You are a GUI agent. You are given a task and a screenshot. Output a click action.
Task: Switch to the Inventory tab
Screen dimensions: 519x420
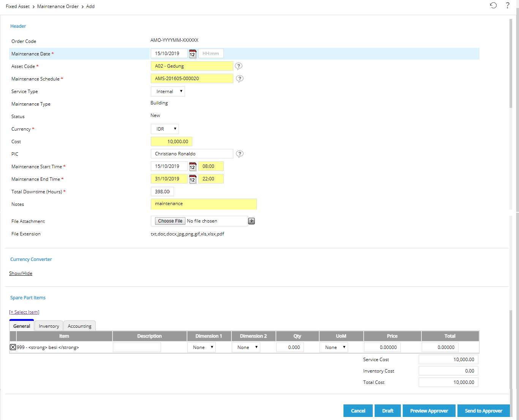coord(49,326)
